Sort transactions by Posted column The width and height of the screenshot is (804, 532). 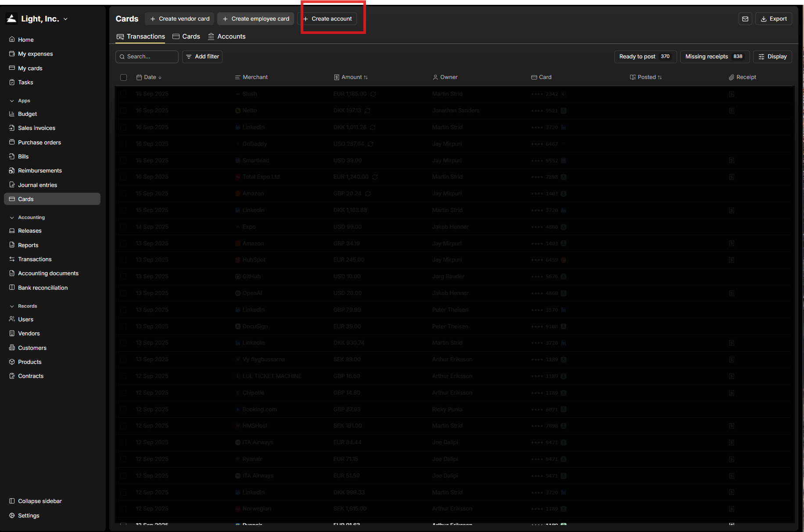(x=646, y=77)
